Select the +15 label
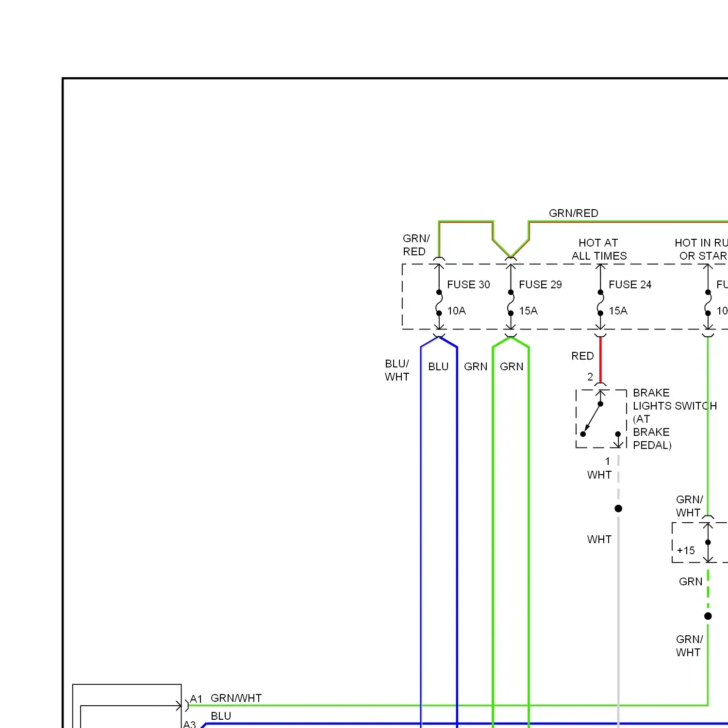Viewport: 728px width, 728px height. [686, 551]
